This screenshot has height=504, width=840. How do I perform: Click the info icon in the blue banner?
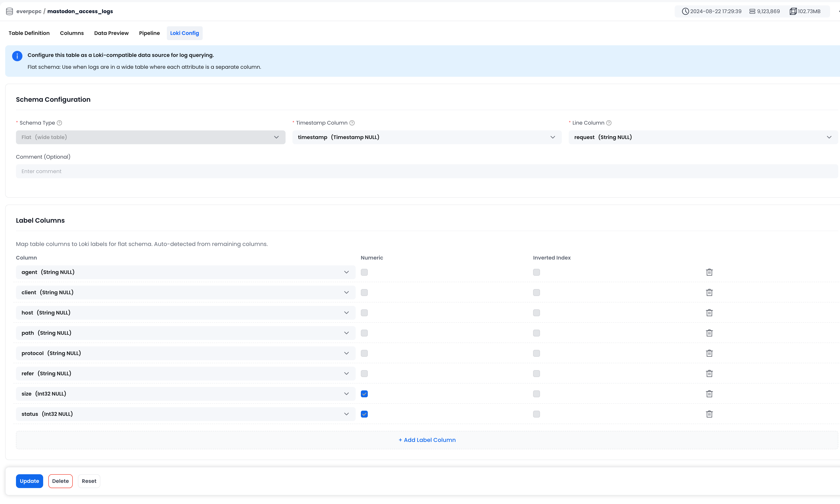pos(17,56)
